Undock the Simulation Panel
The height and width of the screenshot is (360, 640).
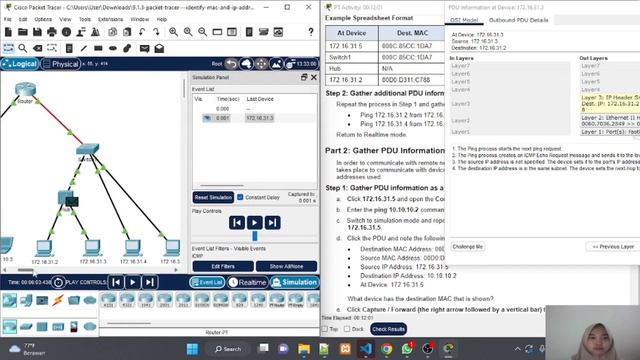click(x=304, y=77)
